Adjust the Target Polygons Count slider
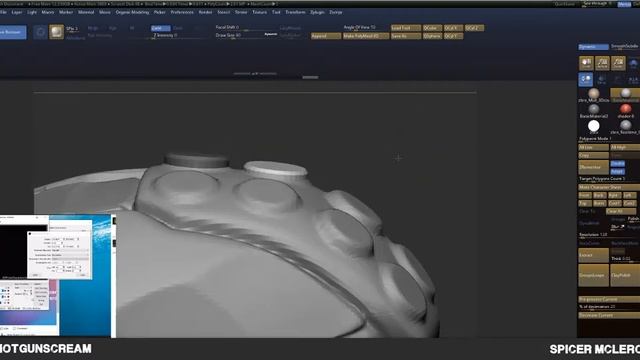The width and height of the screenshot is (640, 360). coord(609,179)
